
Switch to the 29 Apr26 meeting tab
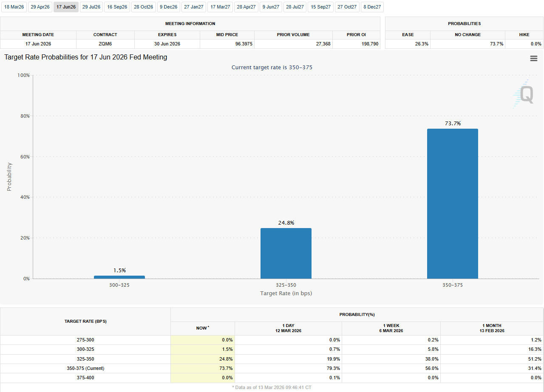[40, 7]
